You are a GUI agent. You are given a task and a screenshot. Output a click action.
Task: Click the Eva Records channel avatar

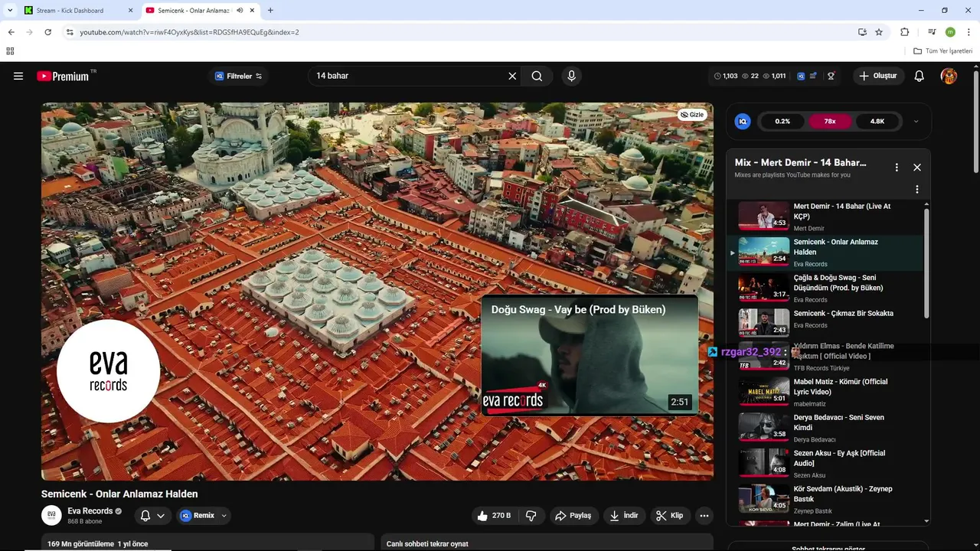click(x=51, y=516)
